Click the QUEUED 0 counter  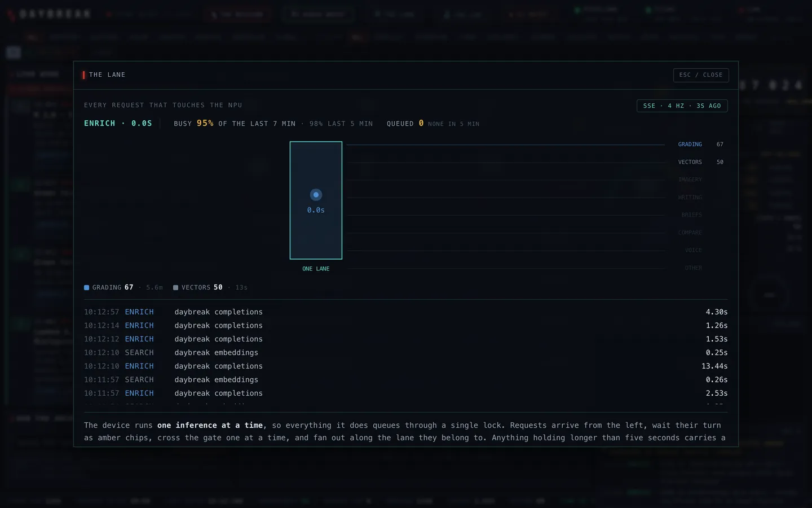pyautogui.click(x=405, y=123)
